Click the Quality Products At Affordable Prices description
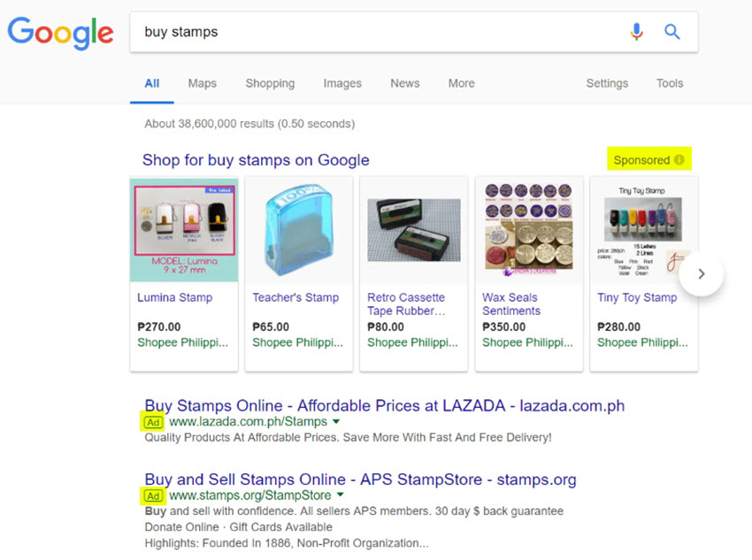 click(x=349, y=438)
